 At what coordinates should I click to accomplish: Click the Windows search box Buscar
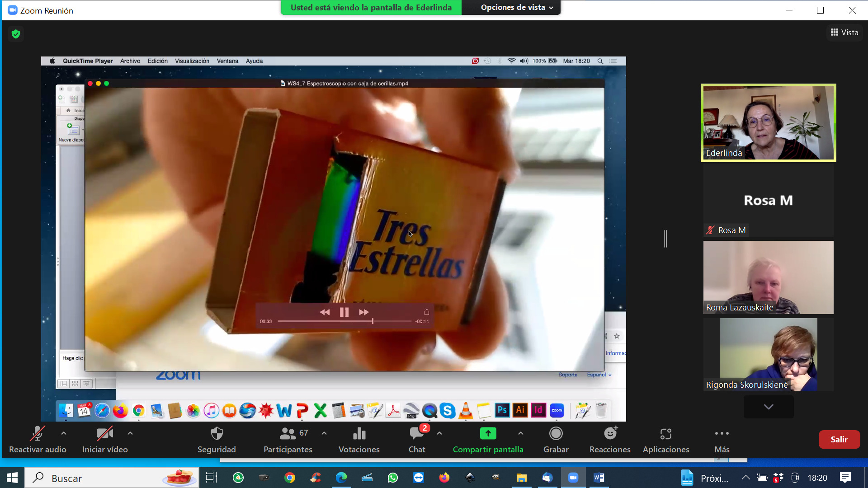point(112,478)
